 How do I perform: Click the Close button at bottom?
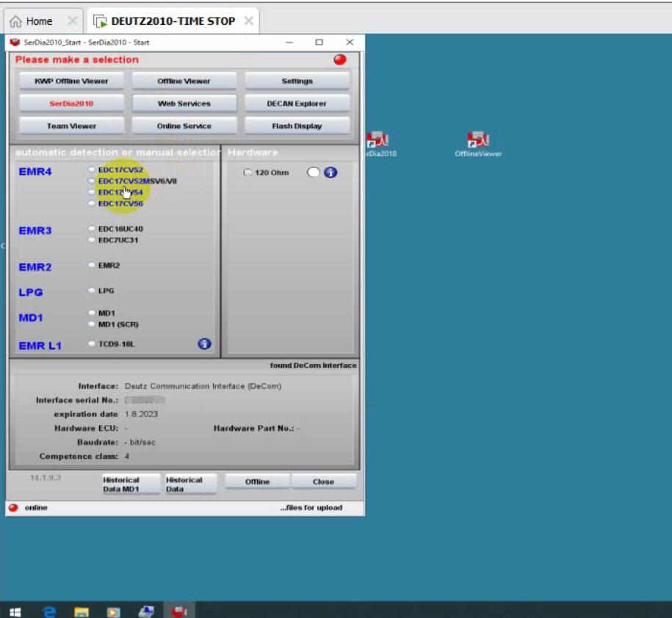(323, 481)
